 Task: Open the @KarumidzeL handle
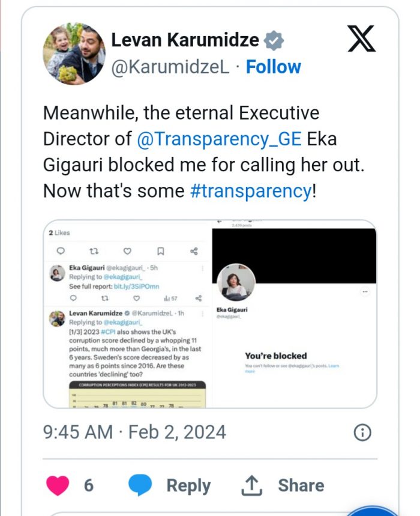170,67
